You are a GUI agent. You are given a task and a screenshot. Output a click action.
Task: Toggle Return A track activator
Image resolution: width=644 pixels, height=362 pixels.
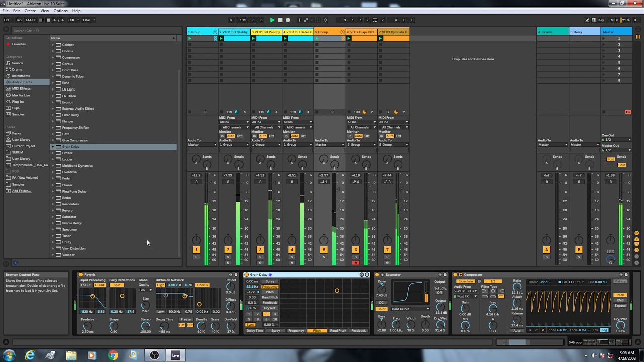tap(547, 250)
